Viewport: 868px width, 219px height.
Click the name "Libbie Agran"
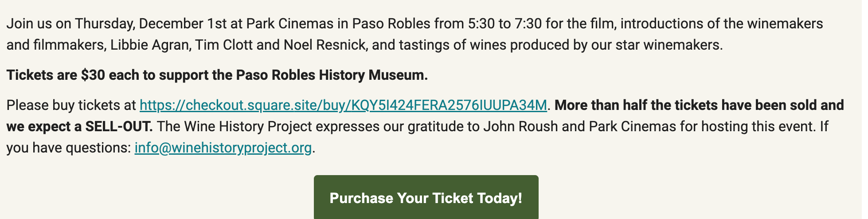[x=150, y=45]
